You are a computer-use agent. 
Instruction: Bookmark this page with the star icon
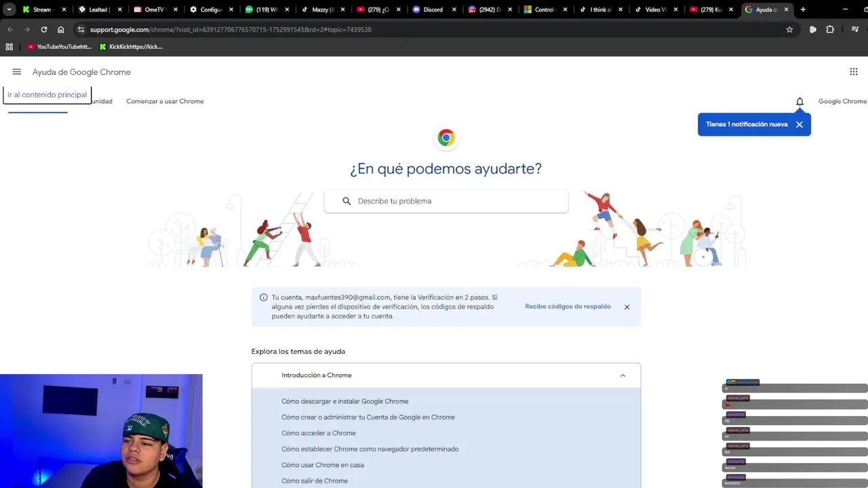(789, 30)
